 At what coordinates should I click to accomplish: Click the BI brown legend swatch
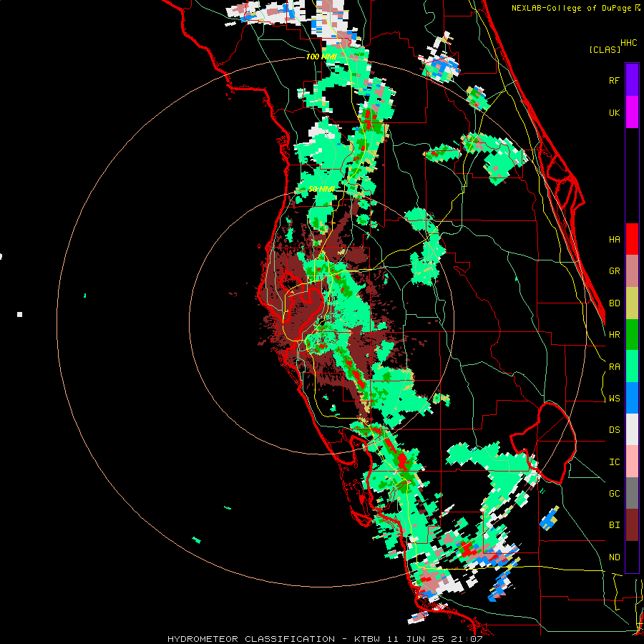tap(632, 525)
